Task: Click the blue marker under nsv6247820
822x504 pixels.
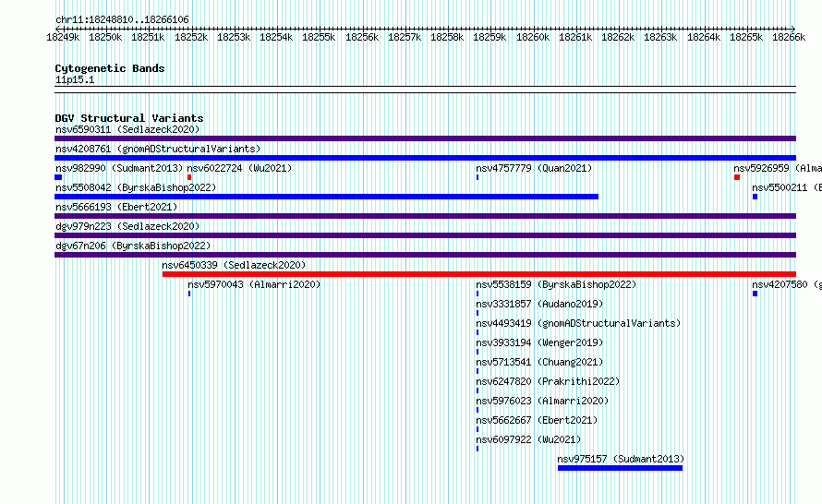Action: 477,390
